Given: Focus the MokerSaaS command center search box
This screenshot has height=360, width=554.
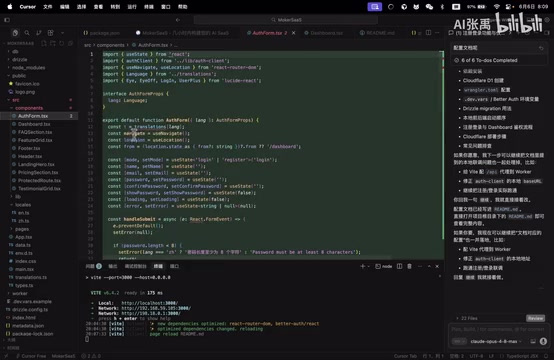Looking at the screenshot, I should tap(286, 20).
